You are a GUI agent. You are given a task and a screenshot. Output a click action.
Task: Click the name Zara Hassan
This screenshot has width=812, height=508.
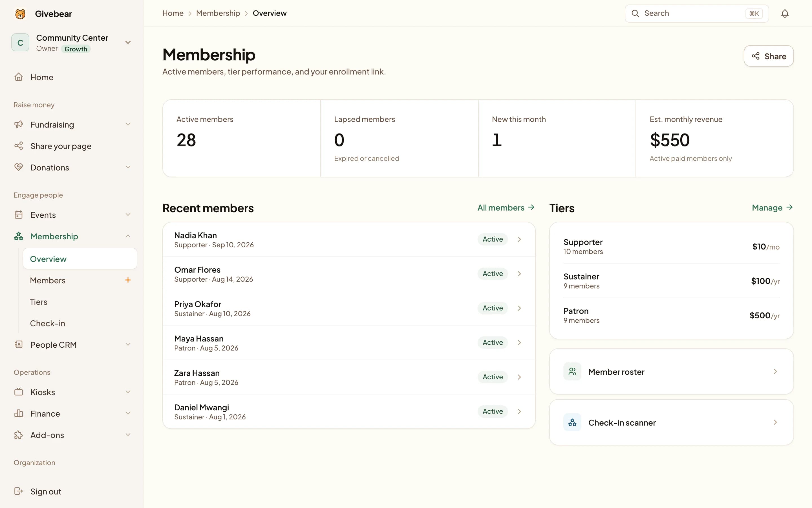pos(197,373)
